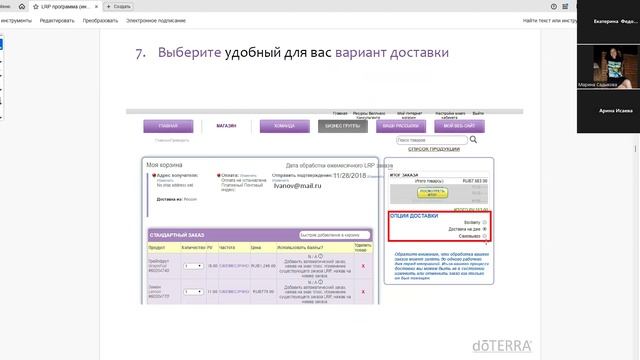Screen dimensions: 640x360
Task: Click the ОПЦИИ ДОСТАВКИ heading
Action: [414, 216]
